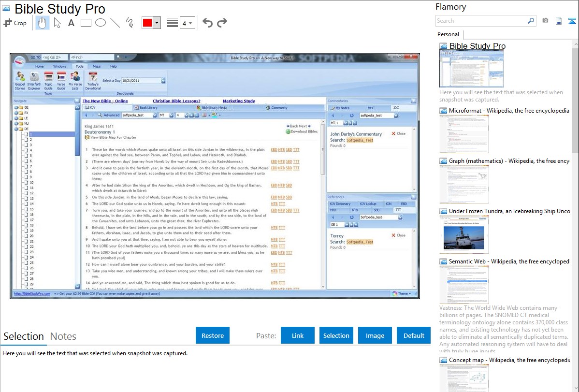Open the Microformat Wikipedia snapshot thumbnail
The height and width of the screenshot is (392, 579).
coord(464,134)
